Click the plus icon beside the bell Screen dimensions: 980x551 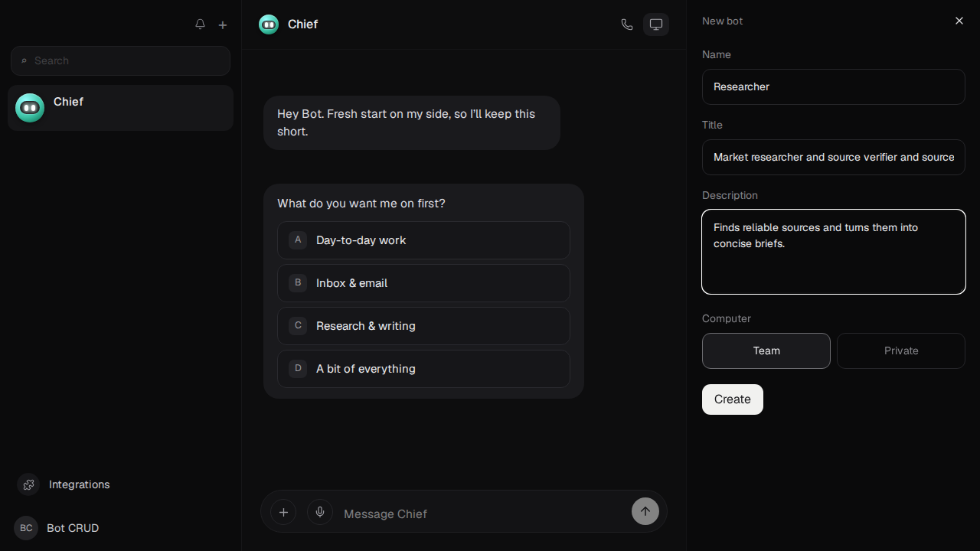(223, 24)
